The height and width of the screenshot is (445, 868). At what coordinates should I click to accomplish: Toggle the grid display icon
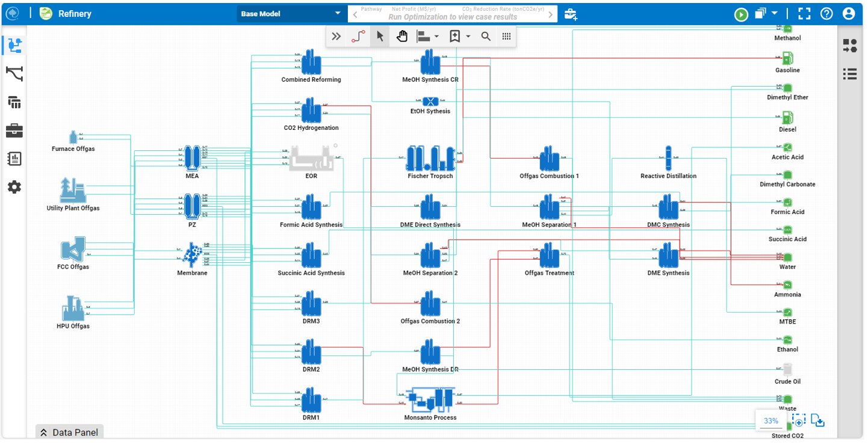point(506,37)
